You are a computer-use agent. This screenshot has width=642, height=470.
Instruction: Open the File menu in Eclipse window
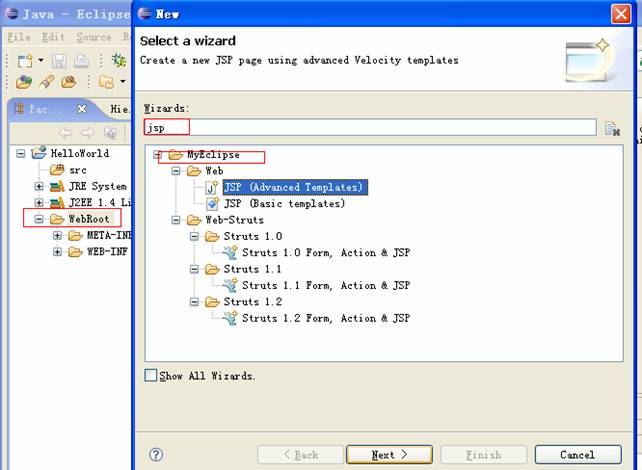pyautogui.click(x=19, y=37)
